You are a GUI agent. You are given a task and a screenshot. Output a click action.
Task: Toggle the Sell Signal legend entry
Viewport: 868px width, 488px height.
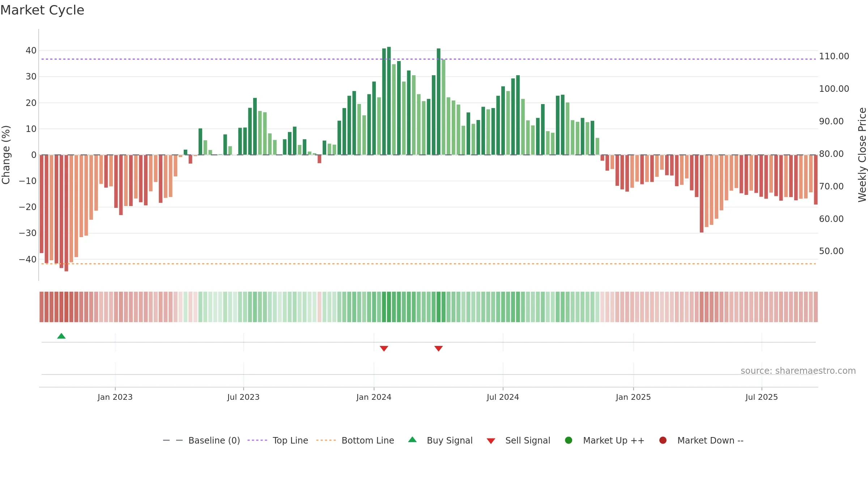click(518, 440)
